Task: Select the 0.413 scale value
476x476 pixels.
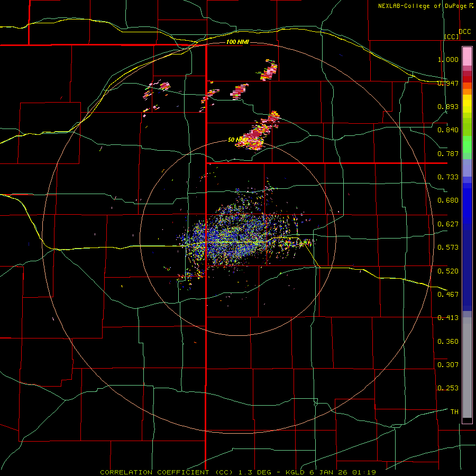Action: 448,318
